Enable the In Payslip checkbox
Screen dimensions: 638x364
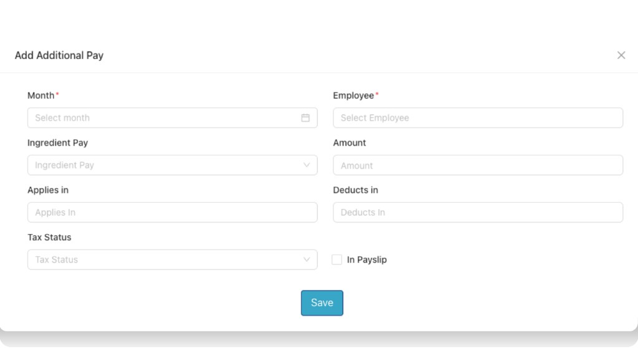[336, 259]
